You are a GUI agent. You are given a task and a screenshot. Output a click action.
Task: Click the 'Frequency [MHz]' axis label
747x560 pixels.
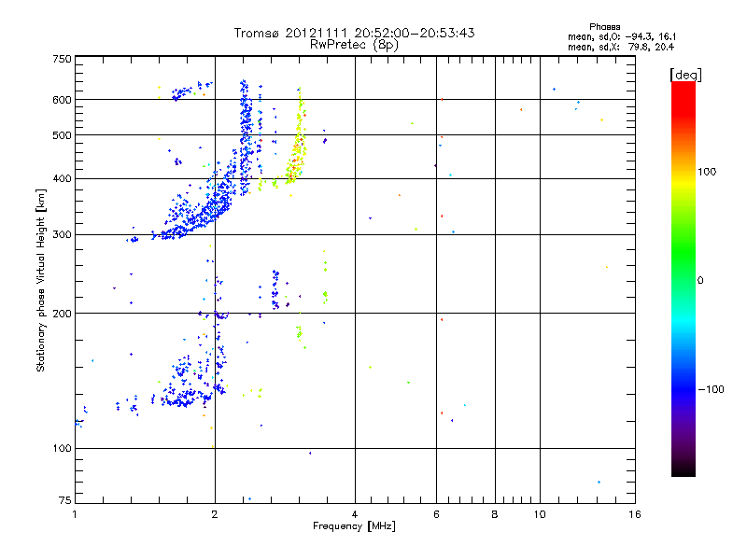click(354, 526)
